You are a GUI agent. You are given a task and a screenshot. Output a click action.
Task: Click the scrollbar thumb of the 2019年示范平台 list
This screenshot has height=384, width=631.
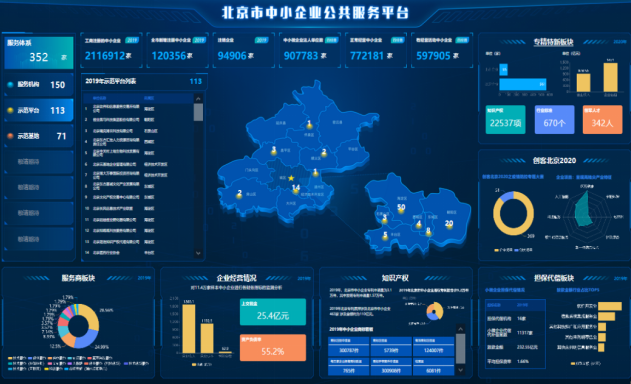coord(198,112)
